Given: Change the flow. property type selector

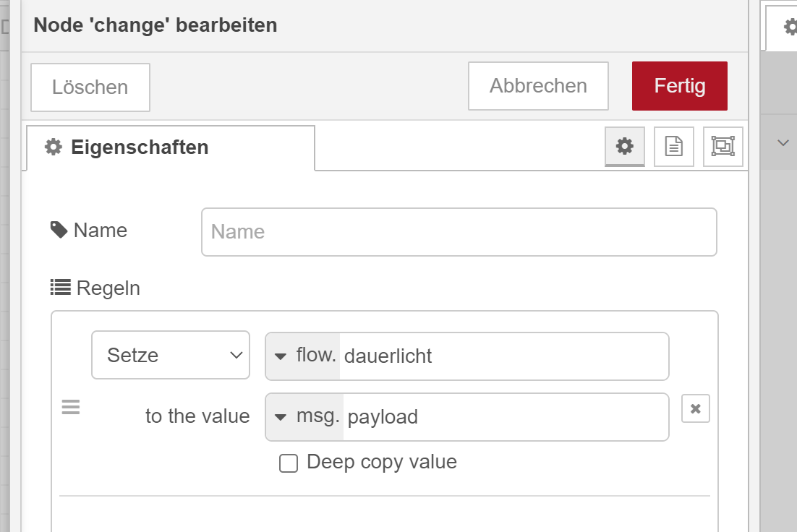Looking at the screenshot, I should (303, 356).
